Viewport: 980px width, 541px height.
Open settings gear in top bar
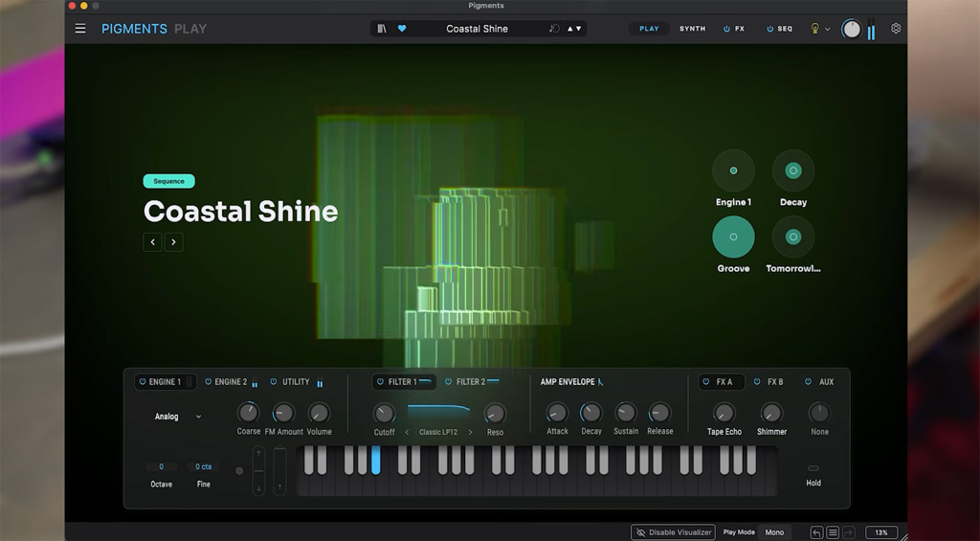tap(896, 28)
